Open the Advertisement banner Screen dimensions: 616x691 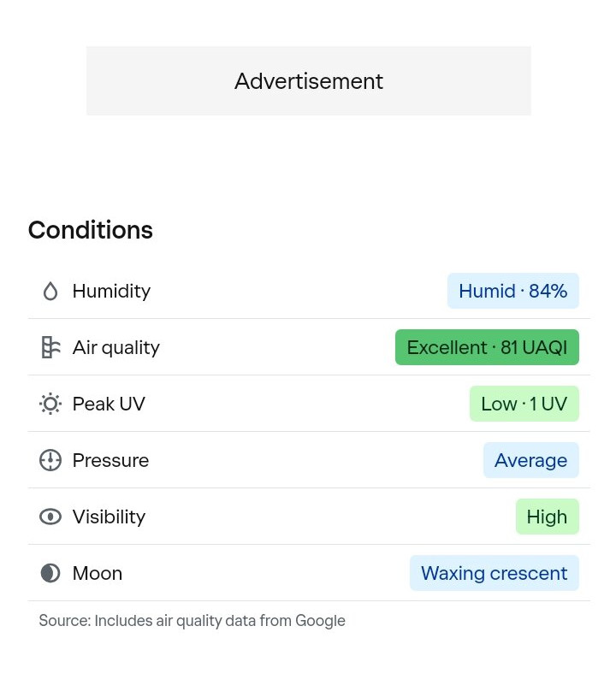(308, 81)
